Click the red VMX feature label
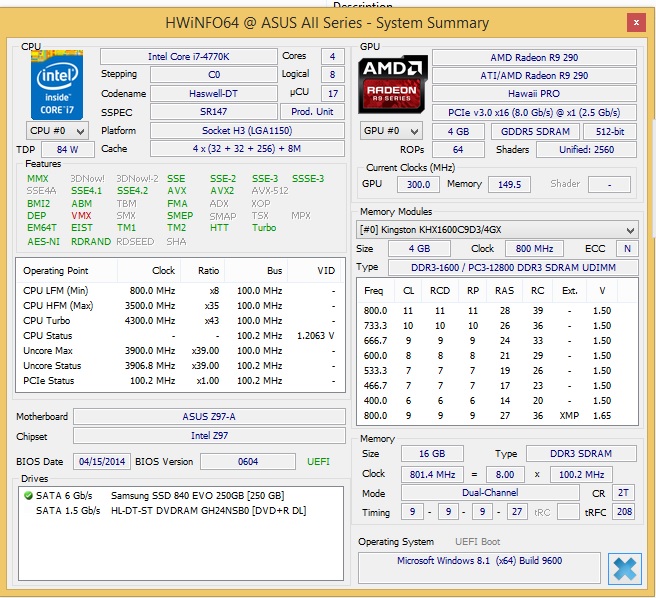656x598 pixels. click(81, 216)
